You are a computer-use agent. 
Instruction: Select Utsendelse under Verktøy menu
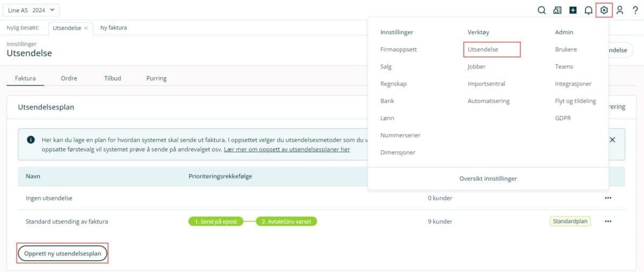point(483,49)
